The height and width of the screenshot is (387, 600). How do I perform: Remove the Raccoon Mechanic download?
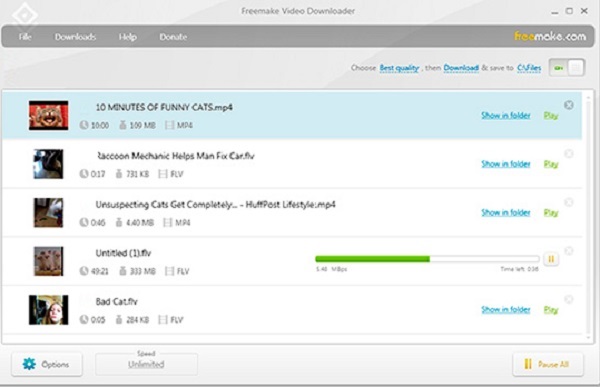click(569, 153)
